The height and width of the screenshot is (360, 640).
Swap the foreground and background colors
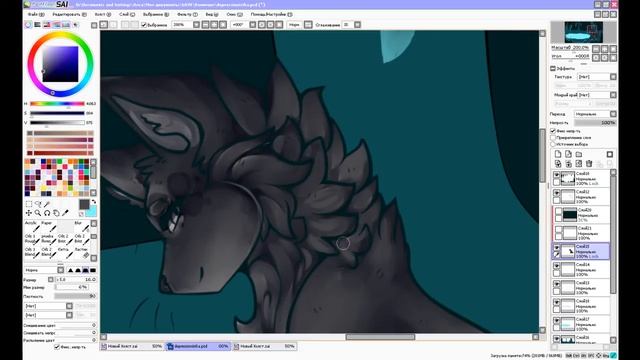(94, 202)
